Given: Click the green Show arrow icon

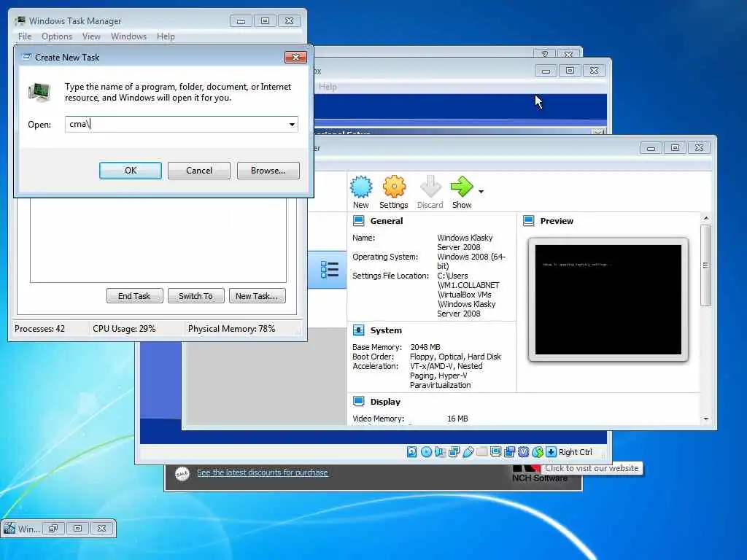Looking at the screenshot, I should pyautogui.click(x=462, y=187).
